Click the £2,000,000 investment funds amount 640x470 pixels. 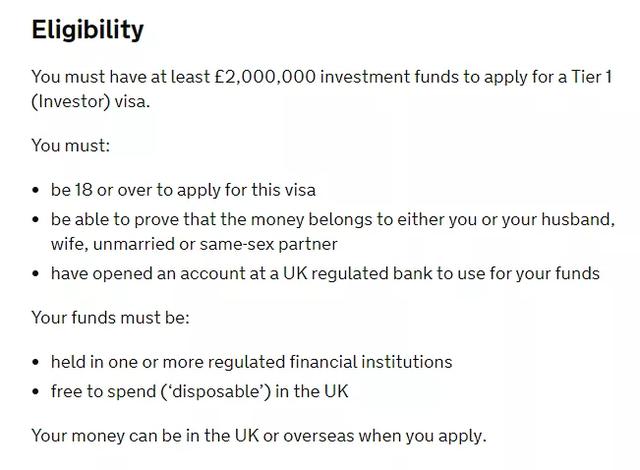tap(265, 77)
